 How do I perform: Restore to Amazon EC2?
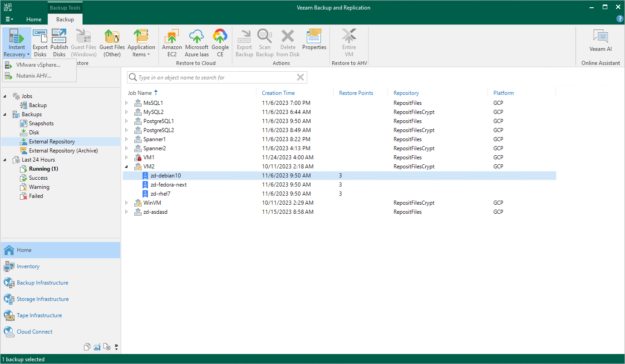pos(172,43)
